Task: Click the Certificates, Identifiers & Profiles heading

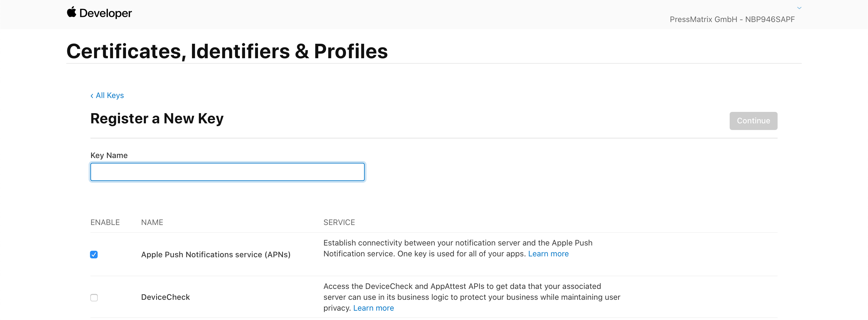Action: (227, 51)
